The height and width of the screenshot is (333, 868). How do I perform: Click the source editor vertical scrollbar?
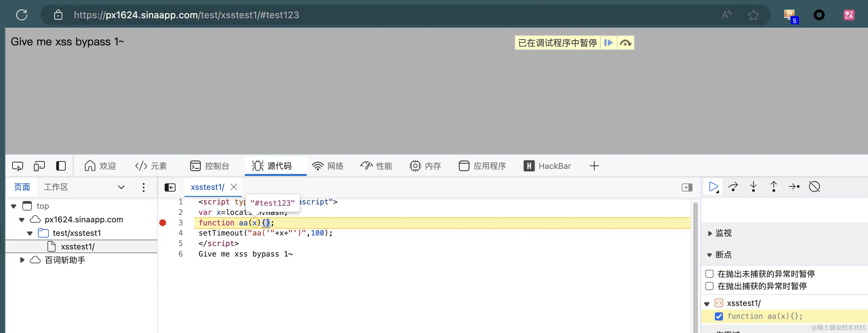(695, 267)
